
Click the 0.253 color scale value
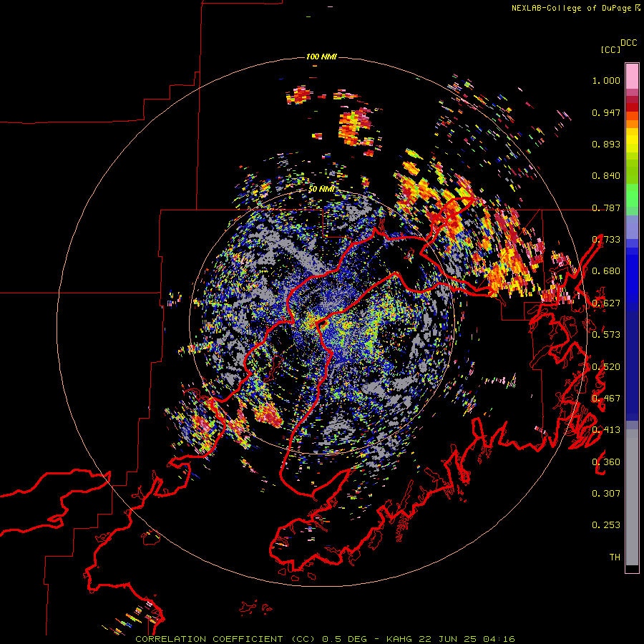pyautogui.click(x=606, y=525)
